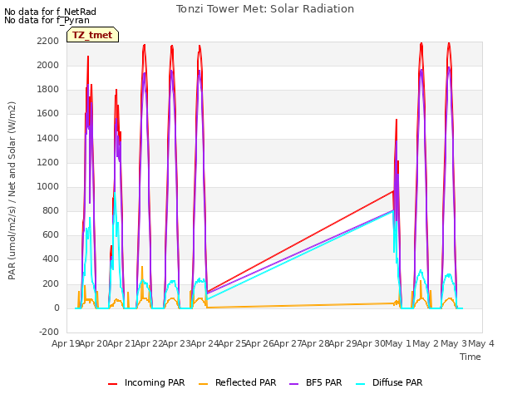
Task: Click the 'No data for f_NetRad' message
Action: (x=50, y=12)
